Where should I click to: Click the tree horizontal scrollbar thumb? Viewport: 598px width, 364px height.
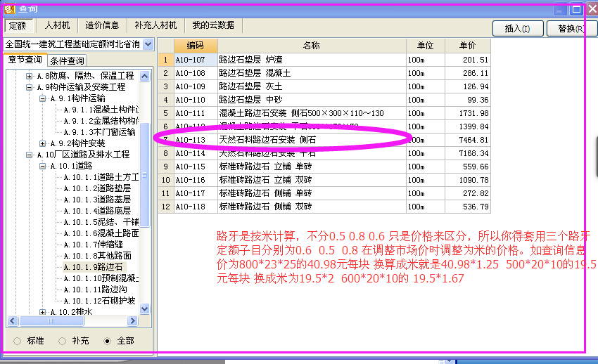tap(51, 321)
